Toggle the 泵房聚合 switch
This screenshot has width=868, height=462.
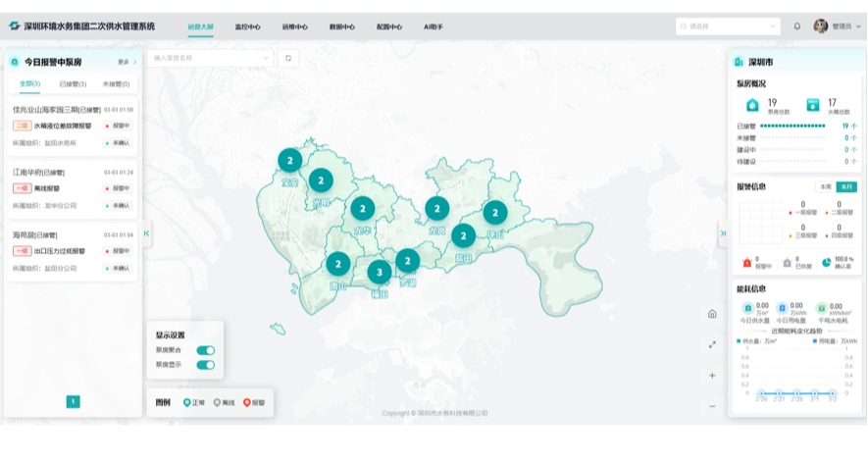(x=205, y=350)
